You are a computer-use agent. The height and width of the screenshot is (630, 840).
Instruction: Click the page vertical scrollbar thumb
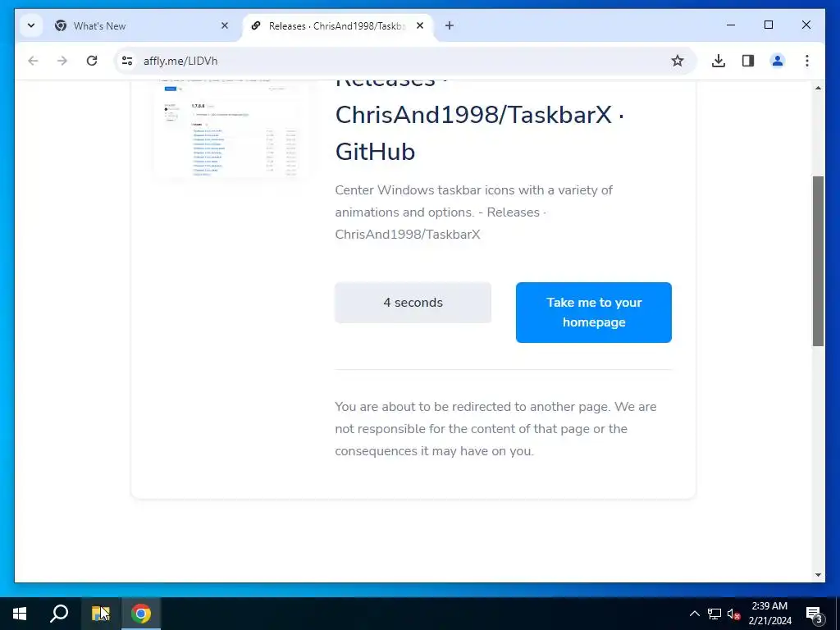(818, 261)
